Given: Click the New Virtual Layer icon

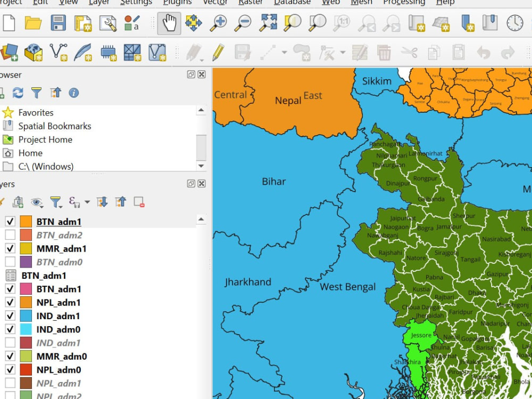Looking at the screenshot, I should (157, 53).
